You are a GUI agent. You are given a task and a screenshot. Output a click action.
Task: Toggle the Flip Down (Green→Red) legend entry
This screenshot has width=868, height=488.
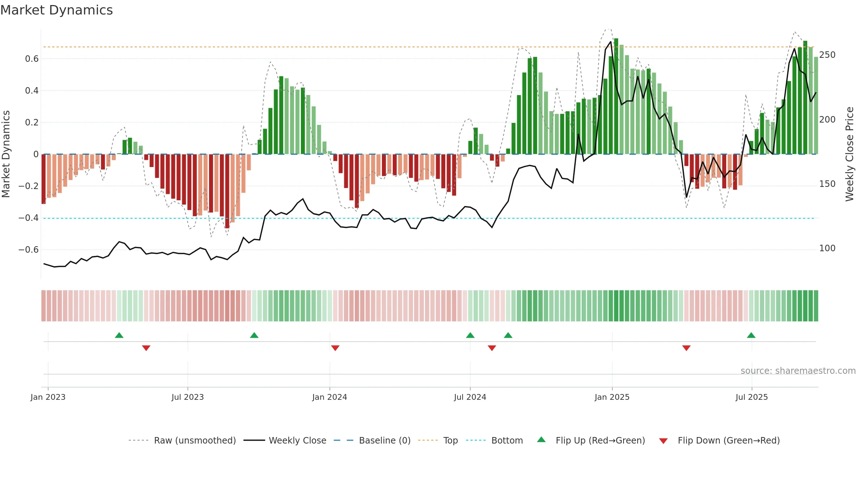[719, 440]
